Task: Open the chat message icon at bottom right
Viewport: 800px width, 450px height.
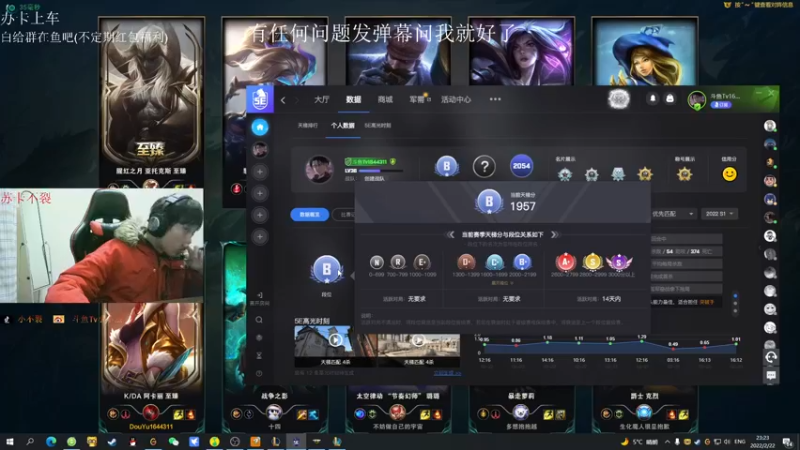Action: (771, 376)
